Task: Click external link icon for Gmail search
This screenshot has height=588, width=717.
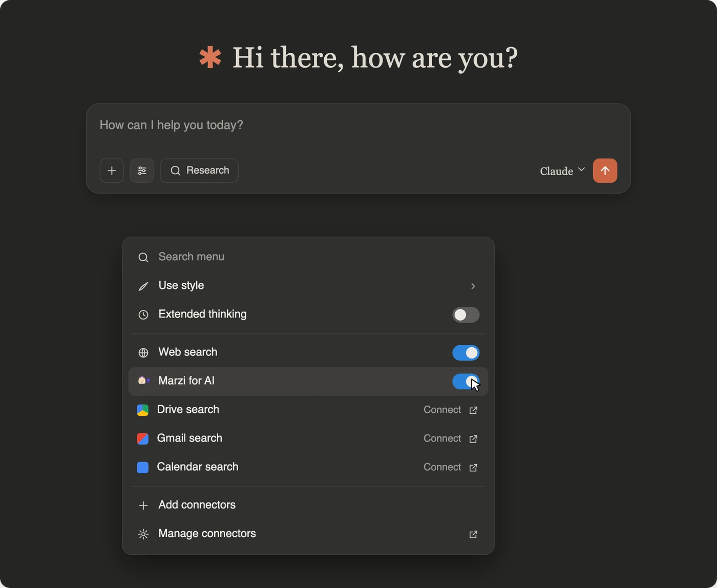Action: (473, 439)
